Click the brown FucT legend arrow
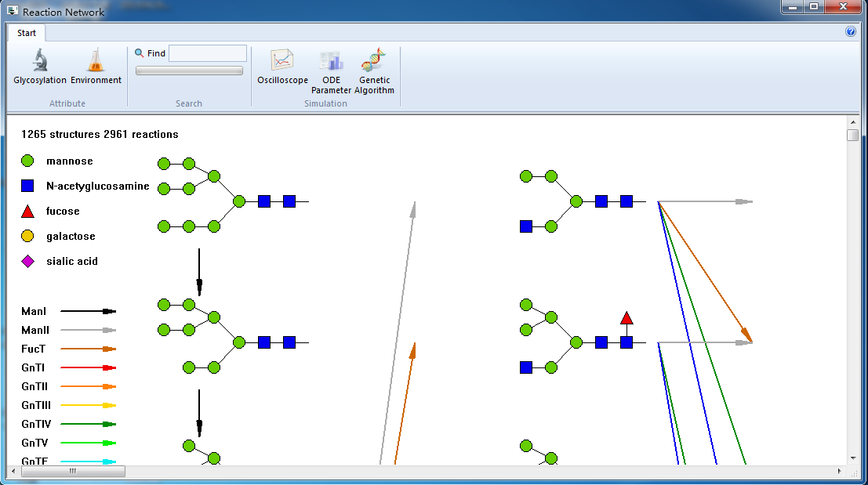This screenshot has height=485, width=868. (x=88, y=349)
